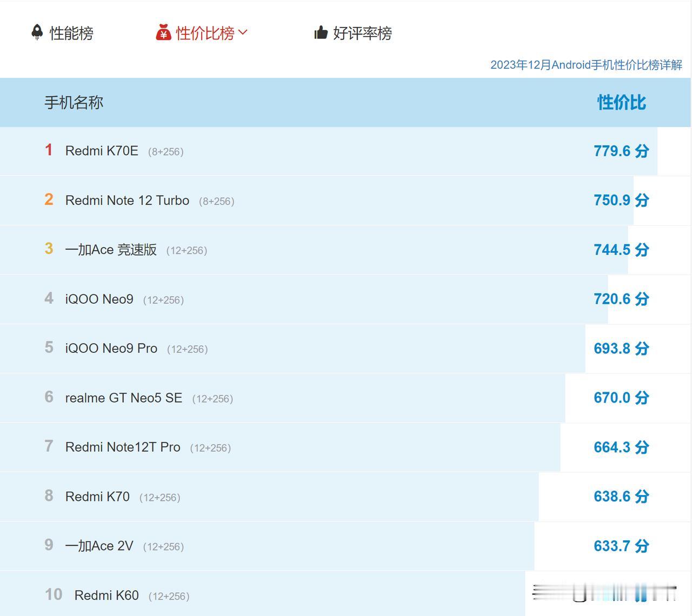The height and width of the screenshot is (616, 692).
Task: Click the 779.6 分 score
Action: pos(621,151)
